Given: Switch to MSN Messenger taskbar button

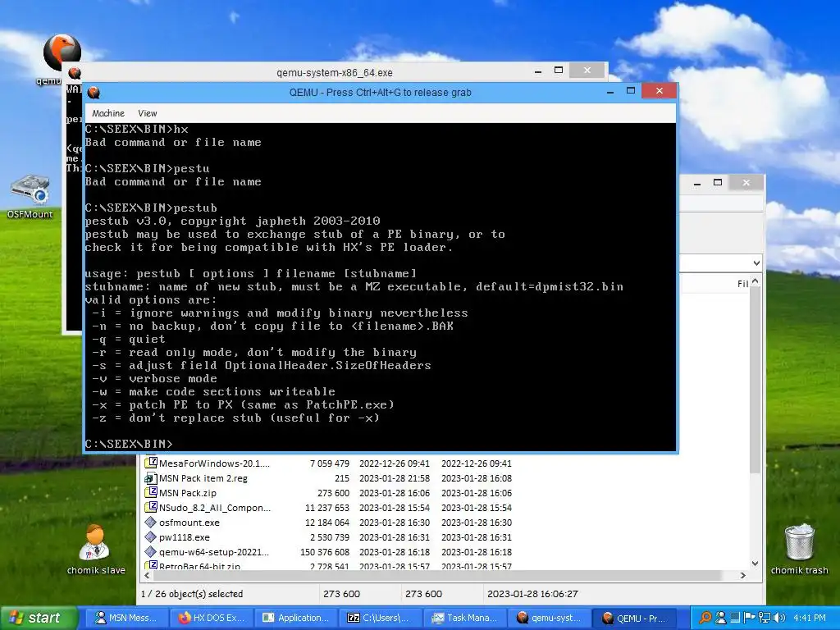Looking at the screenshot, I should coord(127,618).
